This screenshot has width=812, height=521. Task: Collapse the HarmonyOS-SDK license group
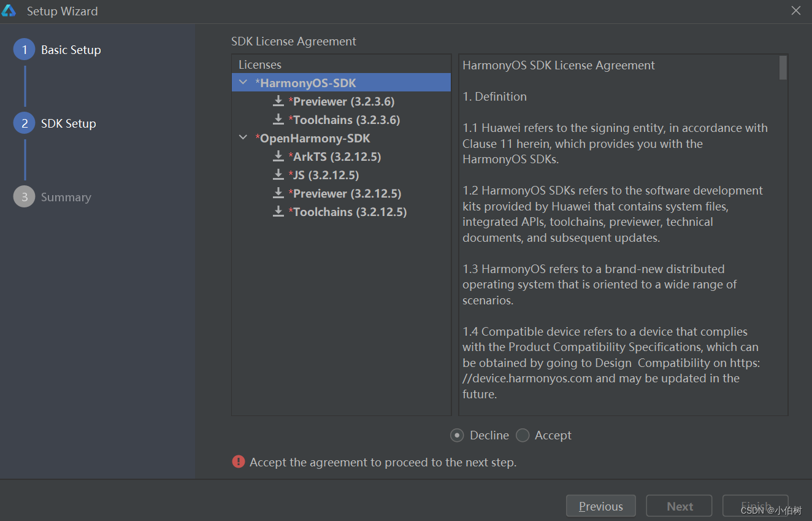(x=243, y=83)
